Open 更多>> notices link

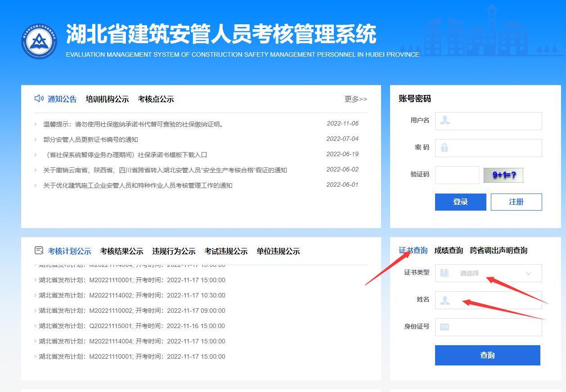(356, 99)
